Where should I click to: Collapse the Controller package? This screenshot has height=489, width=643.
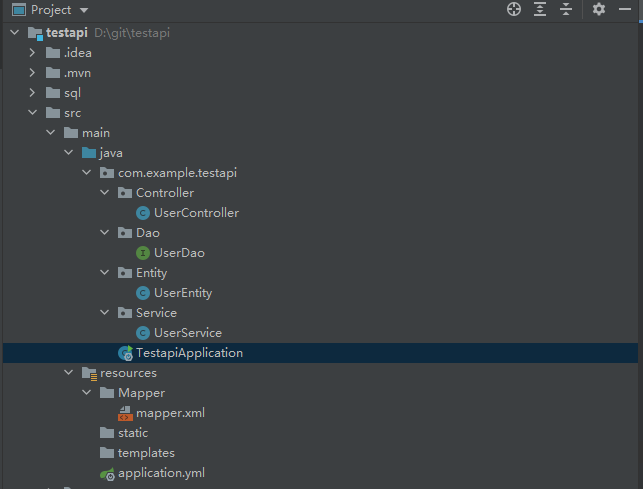point(105,193)
